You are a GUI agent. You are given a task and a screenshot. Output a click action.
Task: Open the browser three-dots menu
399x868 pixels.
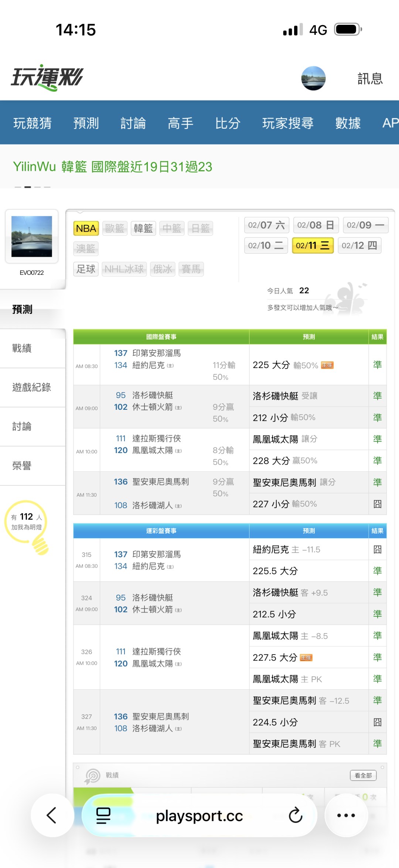pyautogui.click(x=346, y=815)
